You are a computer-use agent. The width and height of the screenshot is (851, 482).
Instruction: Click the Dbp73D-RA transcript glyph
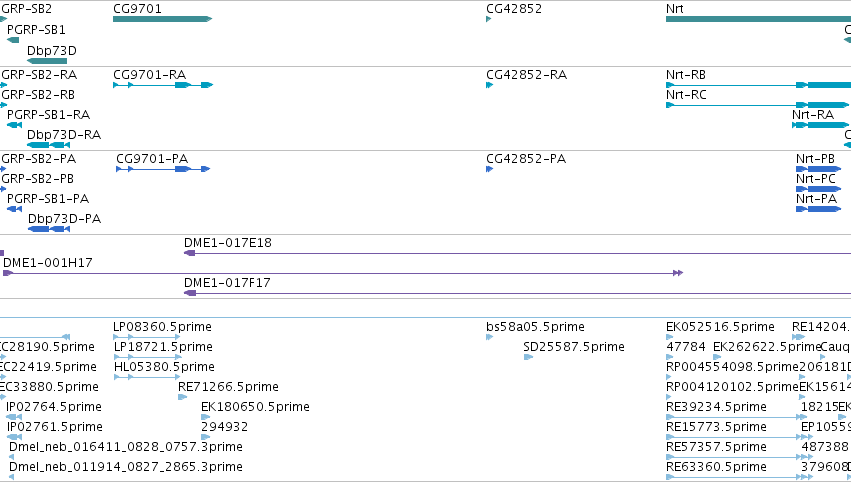(48, 145)
